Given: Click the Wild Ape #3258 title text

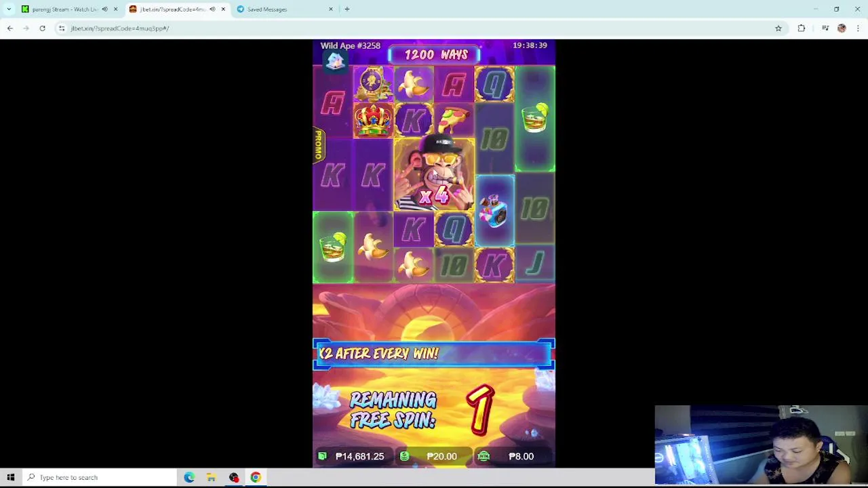Looking at the screenshot, I should point(350,45).
